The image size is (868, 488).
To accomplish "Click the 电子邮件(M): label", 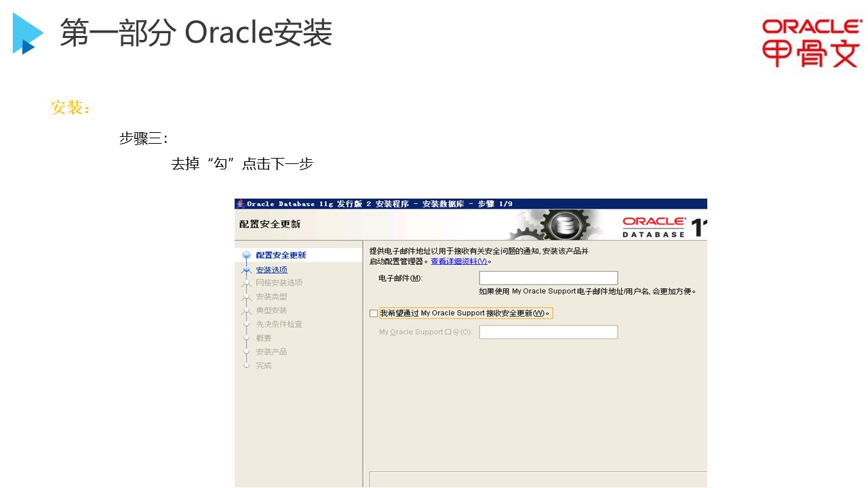I will pos(401,279).
